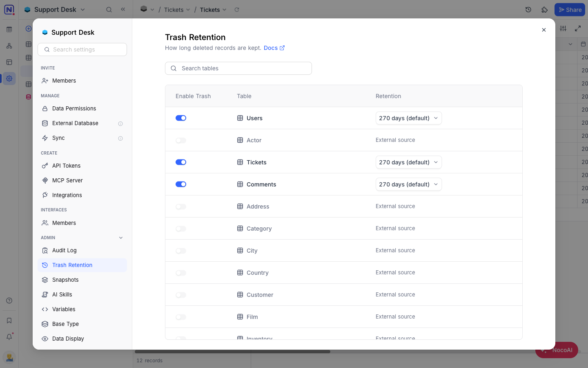Open help question-mark icon
The image size is (588, 368).
9,301
